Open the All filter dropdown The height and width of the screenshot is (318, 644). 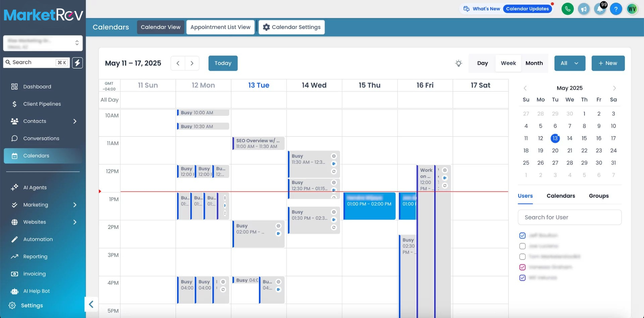coord(570,63)
